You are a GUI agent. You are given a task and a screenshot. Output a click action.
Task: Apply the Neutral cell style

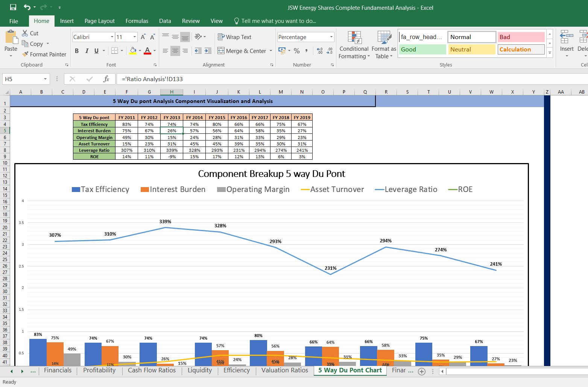(x=472, y=49)
